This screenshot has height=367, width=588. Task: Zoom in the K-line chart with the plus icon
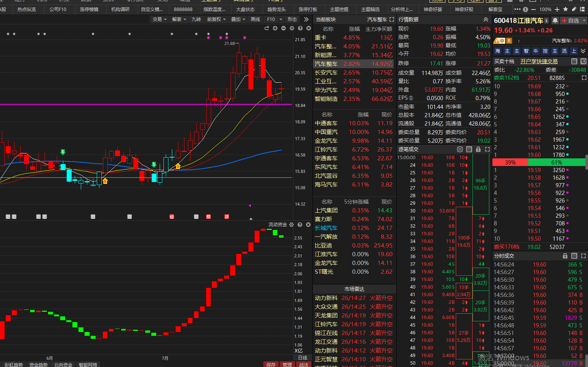point(275,28)
